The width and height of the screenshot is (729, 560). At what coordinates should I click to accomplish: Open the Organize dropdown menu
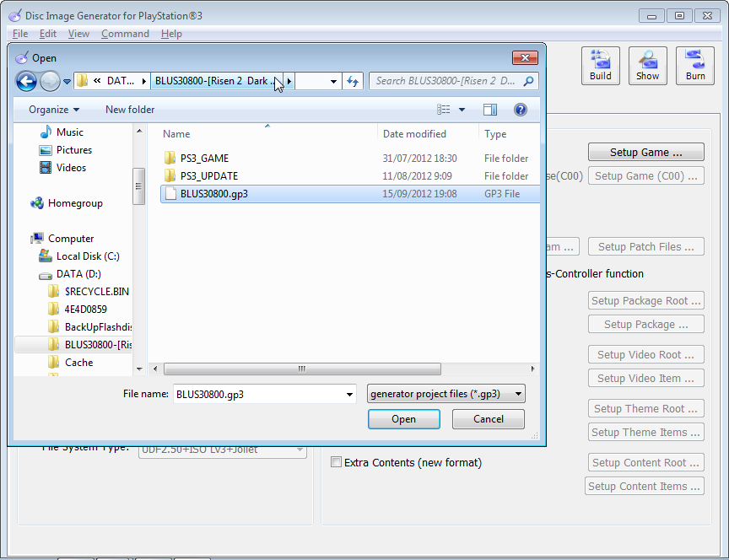54,109
